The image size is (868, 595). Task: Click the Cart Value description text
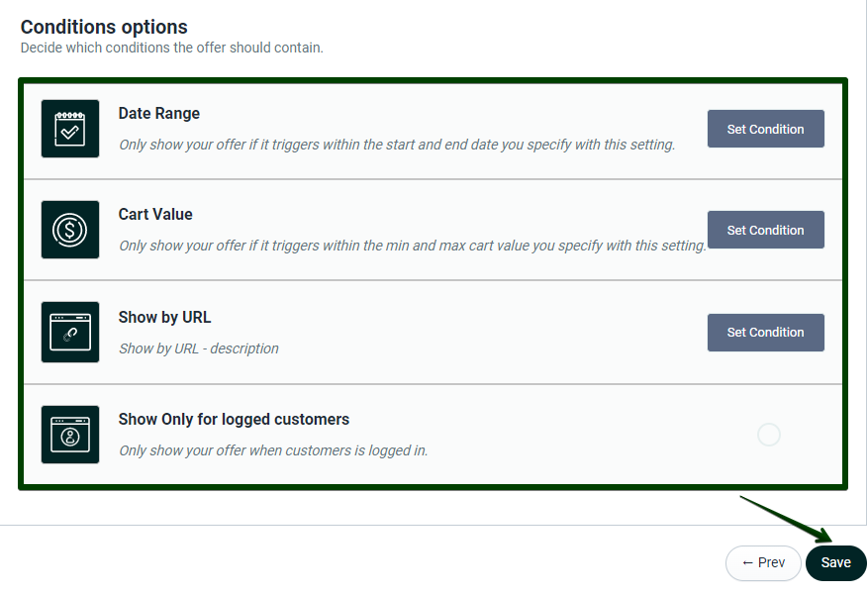point(412,246)
